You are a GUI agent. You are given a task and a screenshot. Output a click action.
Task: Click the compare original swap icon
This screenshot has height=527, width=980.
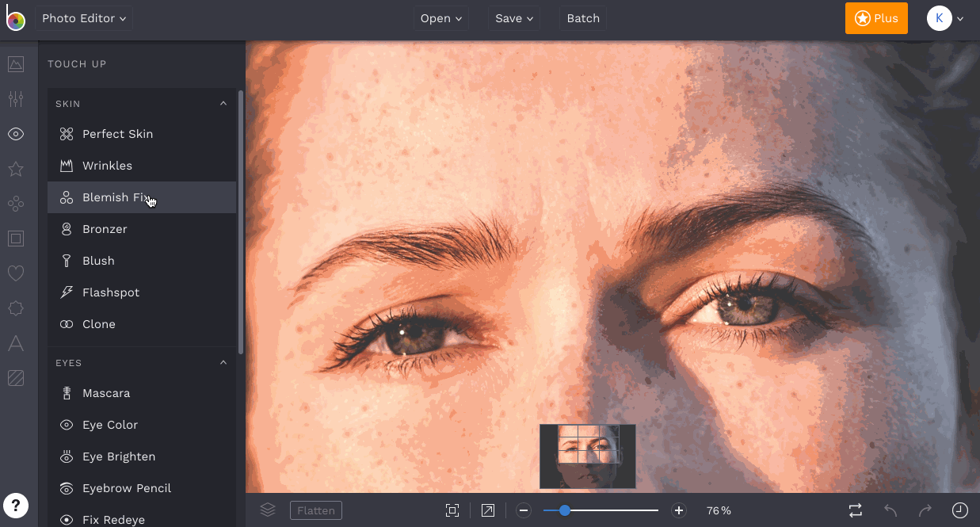856,511
